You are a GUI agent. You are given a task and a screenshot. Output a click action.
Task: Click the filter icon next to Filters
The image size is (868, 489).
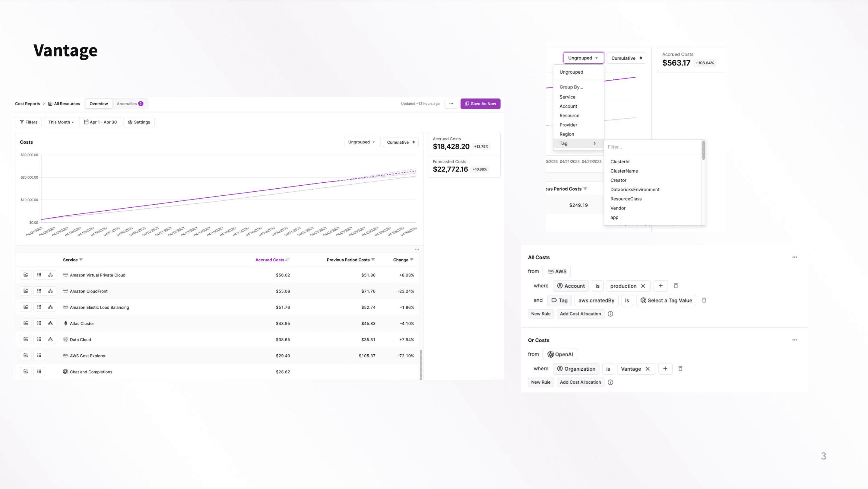point(21,122)
